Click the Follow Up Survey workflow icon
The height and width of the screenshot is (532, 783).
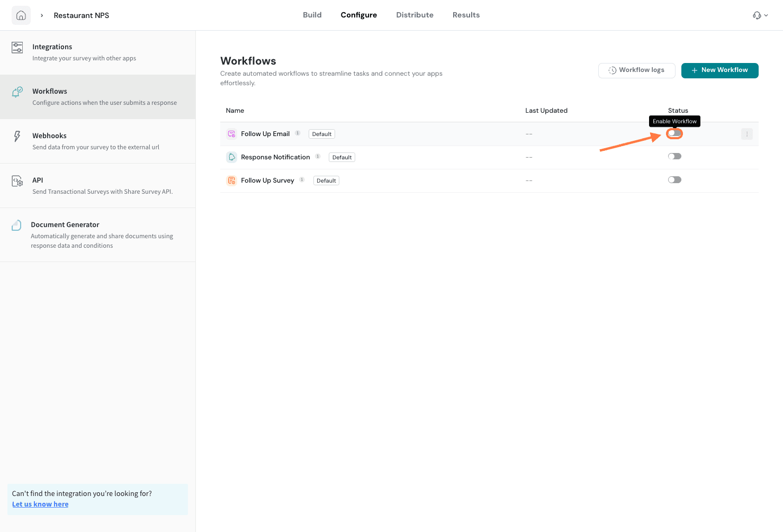point(231,181)
